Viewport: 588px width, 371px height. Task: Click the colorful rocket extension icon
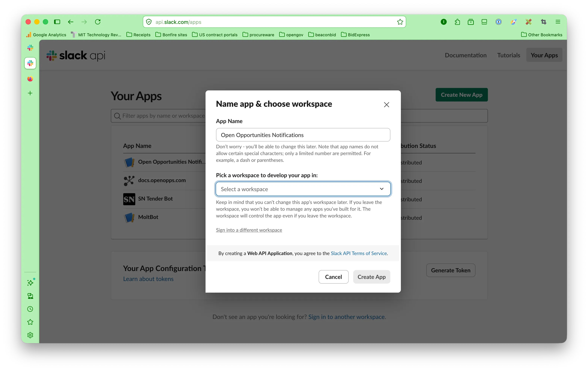[513, 22]
